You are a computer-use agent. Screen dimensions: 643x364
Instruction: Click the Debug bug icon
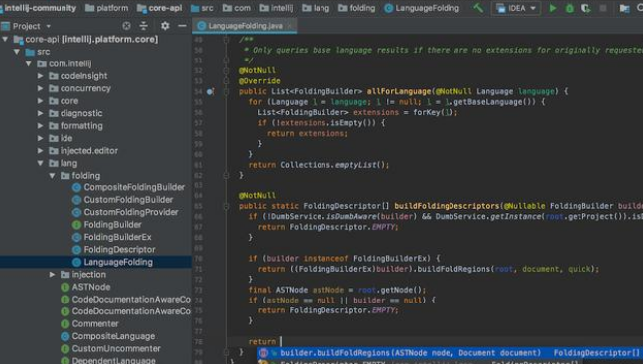570,8
